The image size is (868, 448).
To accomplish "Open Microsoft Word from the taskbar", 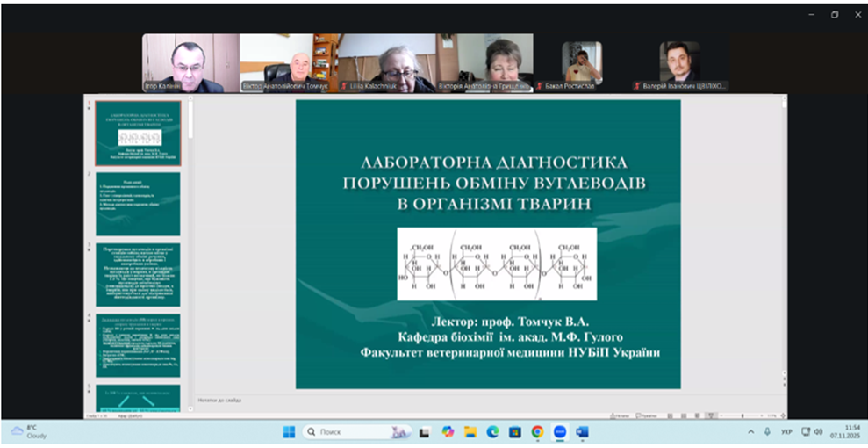I will tap(582, 432).
